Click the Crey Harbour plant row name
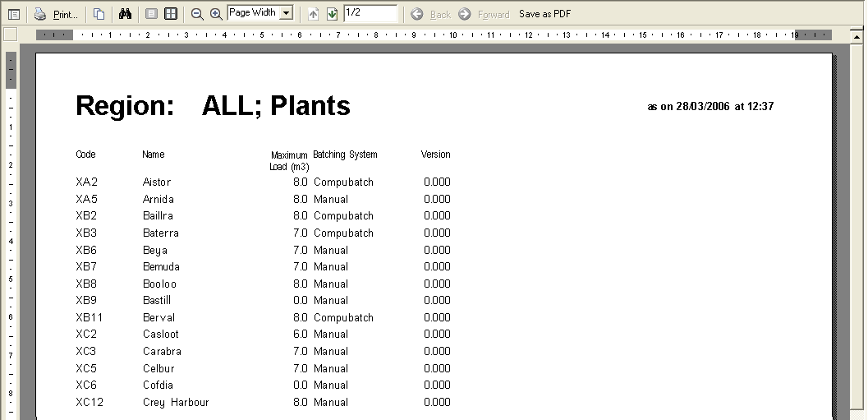Screen dimensions: 868x420 (176, 403)
